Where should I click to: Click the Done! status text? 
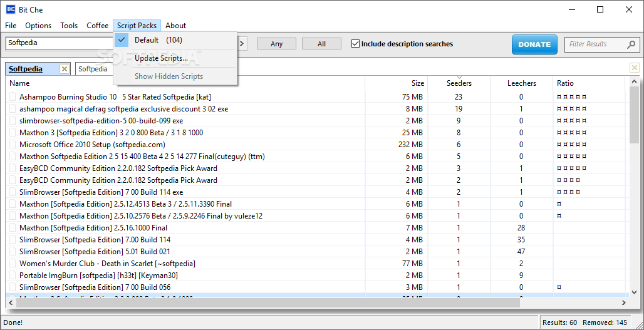(x=13, y=322)
